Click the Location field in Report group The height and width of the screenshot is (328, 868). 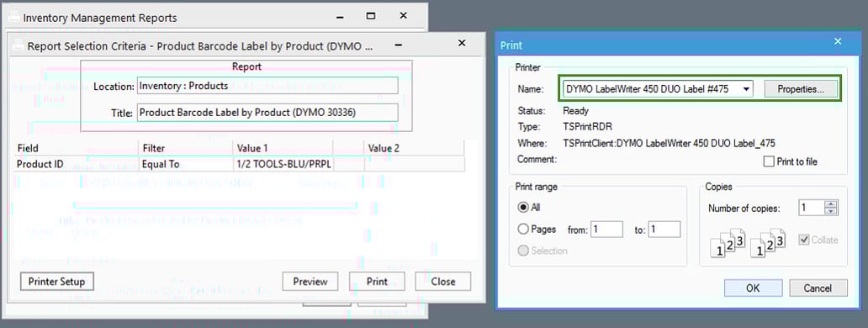tap(267, 86)
